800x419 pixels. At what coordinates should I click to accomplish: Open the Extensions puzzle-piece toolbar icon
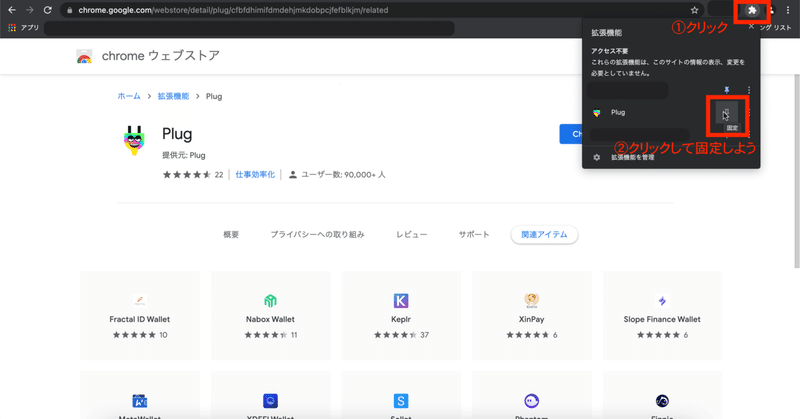[x=752, y=10]
